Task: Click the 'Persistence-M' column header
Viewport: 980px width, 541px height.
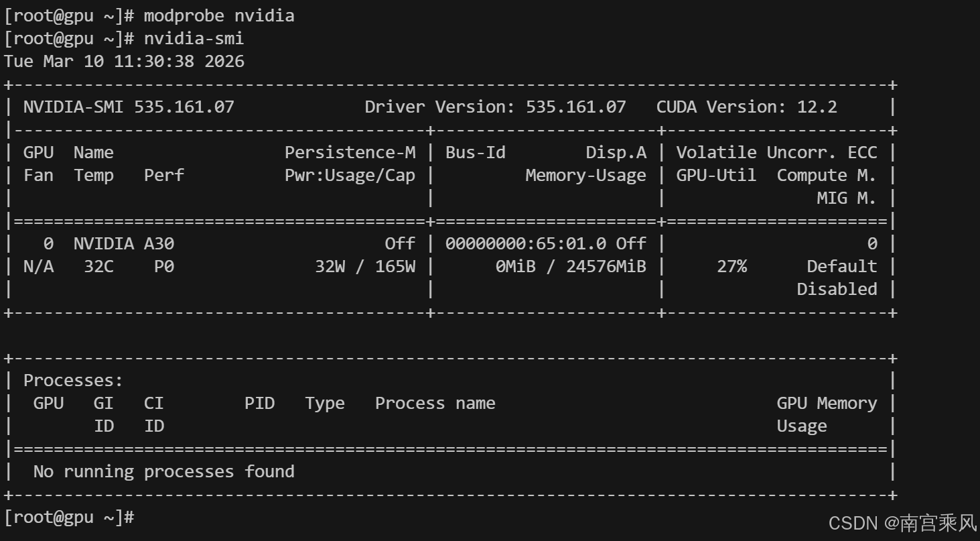Action: coord(350,152)
